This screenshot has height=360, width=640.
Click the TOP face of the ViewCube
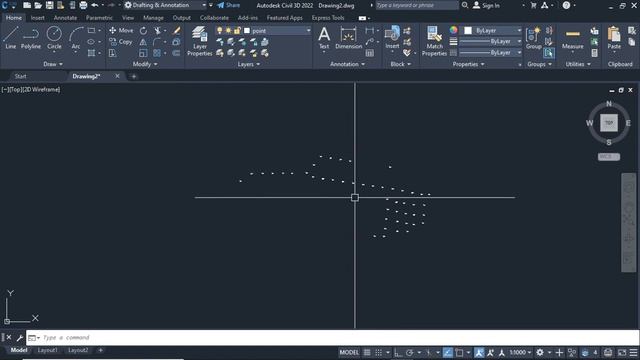[x=609, y=122]
